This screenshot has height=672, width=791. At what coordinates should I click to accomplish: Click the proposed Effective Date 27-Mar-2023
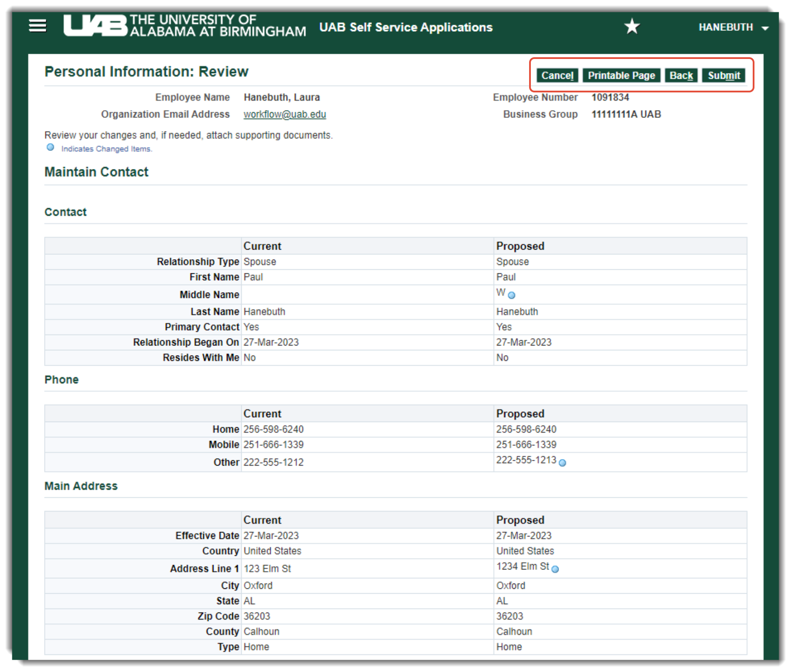coord(524,536)
